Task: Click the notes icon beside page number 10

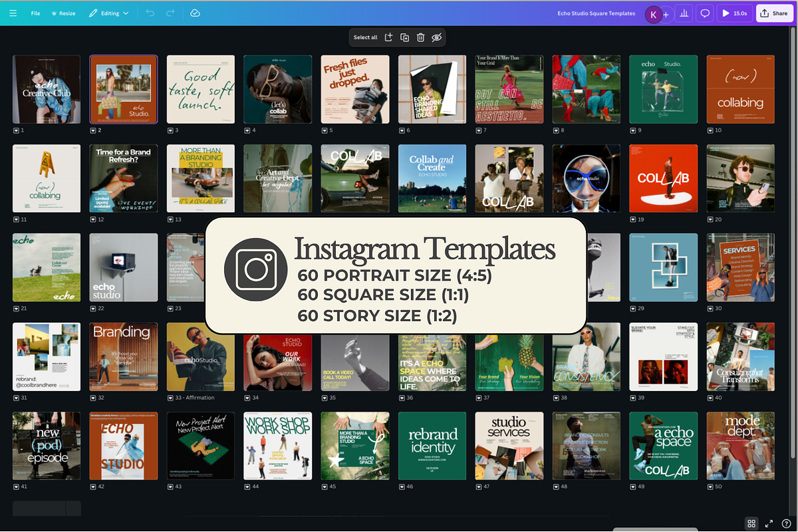Action: click(x=710, y=130)
